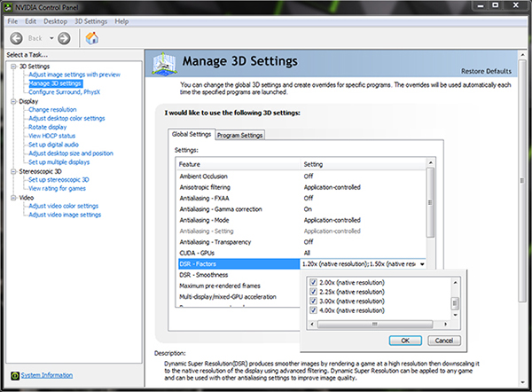Click the Home icon in toolbar
Viewport: 532px width, 392px height.
pos(91,38)
